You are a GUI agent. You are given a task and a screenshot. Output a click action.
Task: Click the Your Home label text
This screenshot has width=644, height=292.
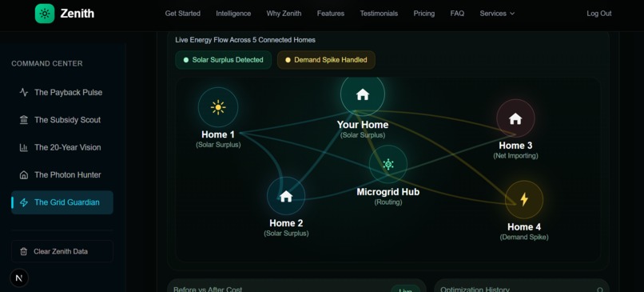click(363, 125)
